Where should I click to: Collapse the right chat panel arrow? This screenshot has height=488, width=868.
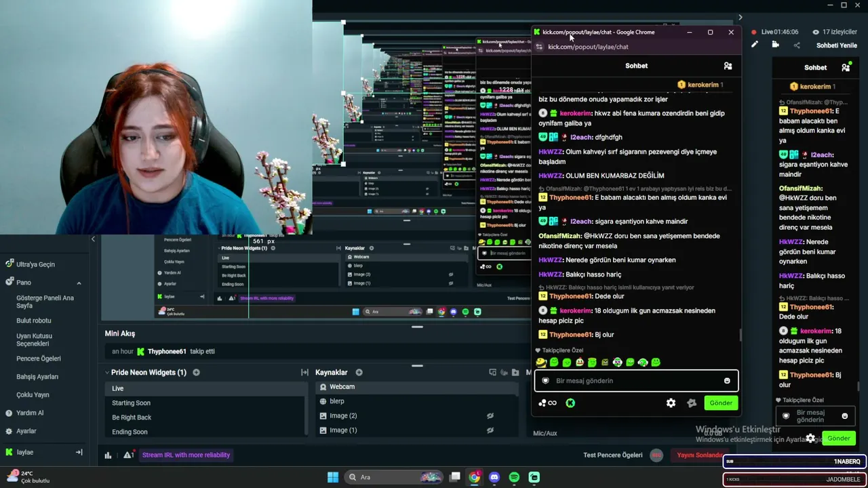740,18
